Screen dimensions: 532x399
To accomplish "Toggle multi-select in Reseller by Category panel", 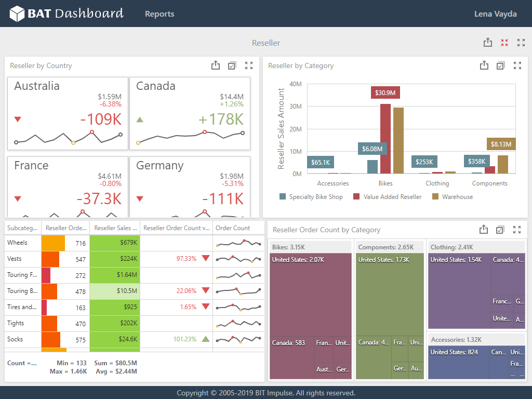I will [501, 65].
